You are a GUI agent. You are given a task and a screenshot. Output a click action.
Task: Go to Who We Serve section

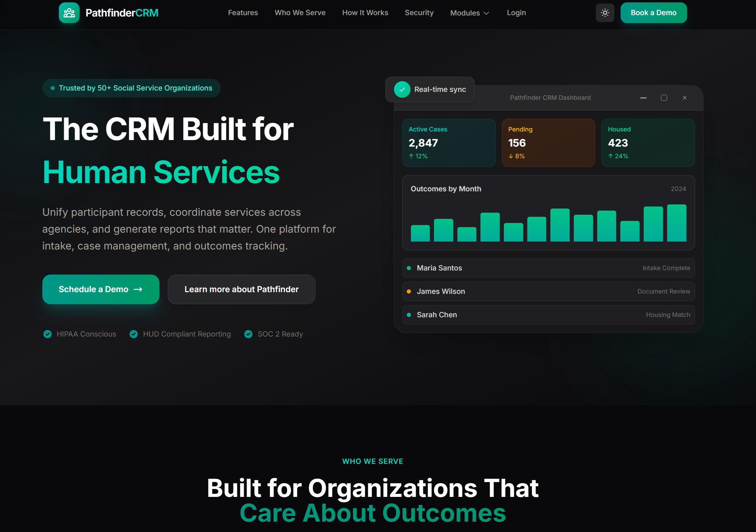pyautogui.click(x=300, y=13)
